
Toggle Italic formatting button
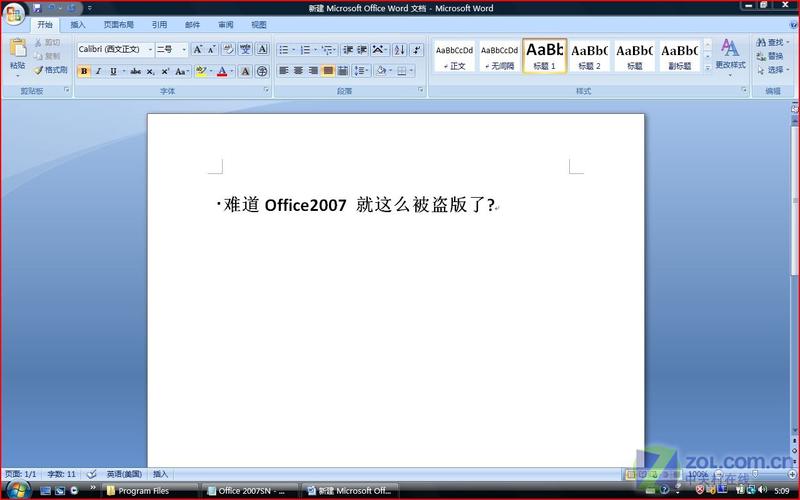click(98, 71)
